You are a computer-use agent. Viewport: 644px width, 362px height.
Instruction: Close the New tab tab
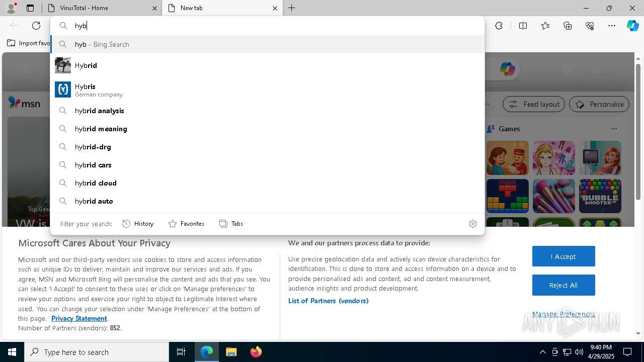275,8
